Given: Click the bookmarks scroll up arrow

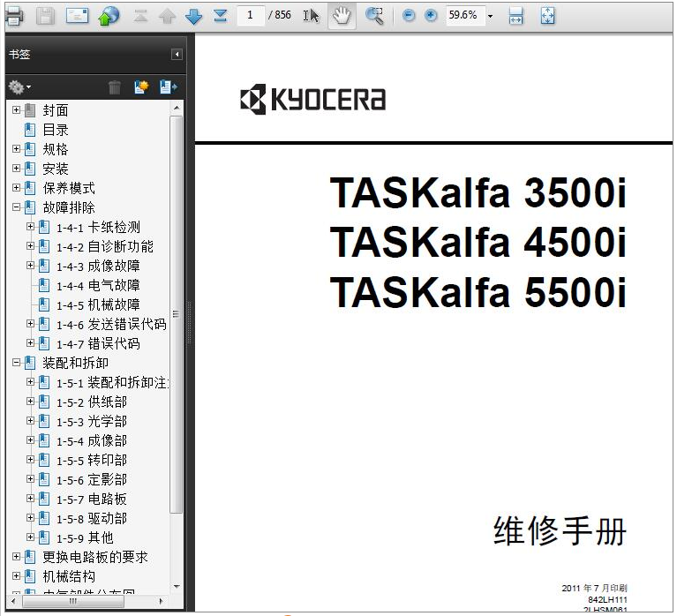Looking at the screenshot, I should [177, 108].
